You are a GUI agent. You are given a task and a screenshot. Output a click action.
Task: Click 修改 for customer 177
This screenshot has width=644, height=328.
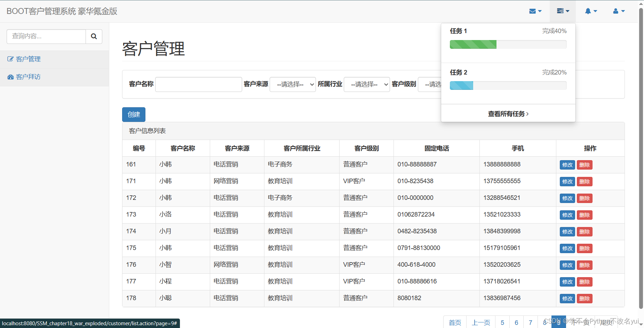coord(567,282)
